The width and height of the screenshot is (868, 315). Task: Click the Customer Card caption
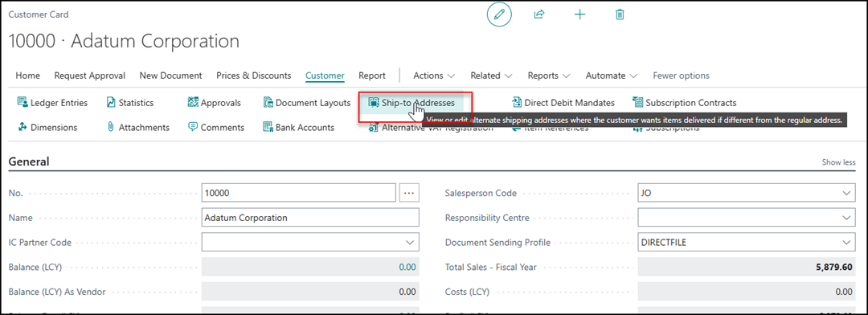point(39,14)
